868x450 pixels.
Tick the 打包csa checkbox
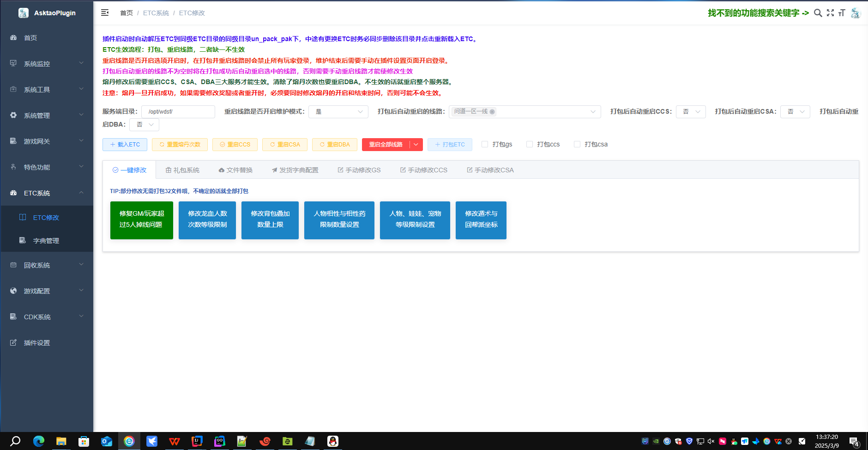coord(577,144)
